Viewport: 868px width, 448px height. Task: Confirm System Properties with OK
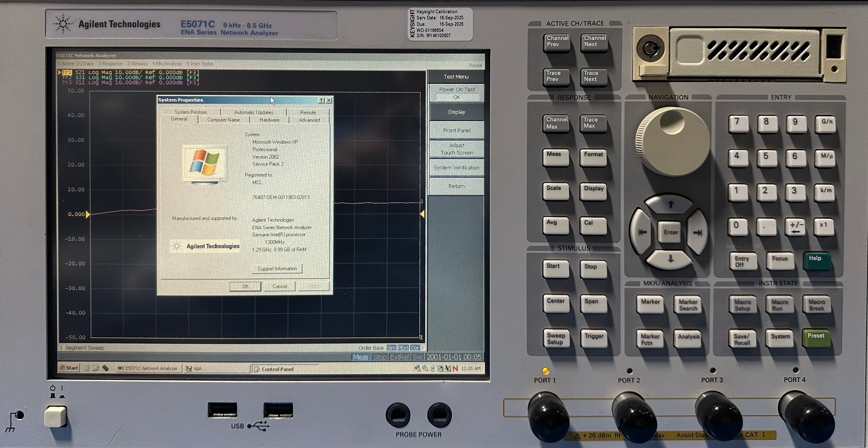pos(245,286)
